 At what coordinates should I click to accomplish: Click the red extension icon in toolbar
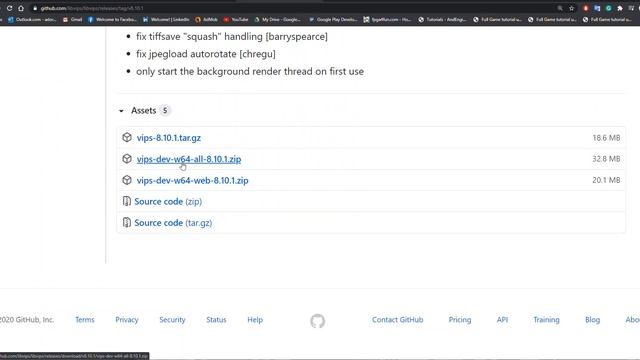[586, 8]
